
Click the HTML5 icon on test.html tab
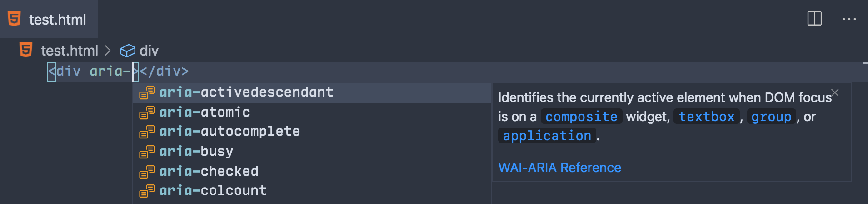[x=15, y=19]
